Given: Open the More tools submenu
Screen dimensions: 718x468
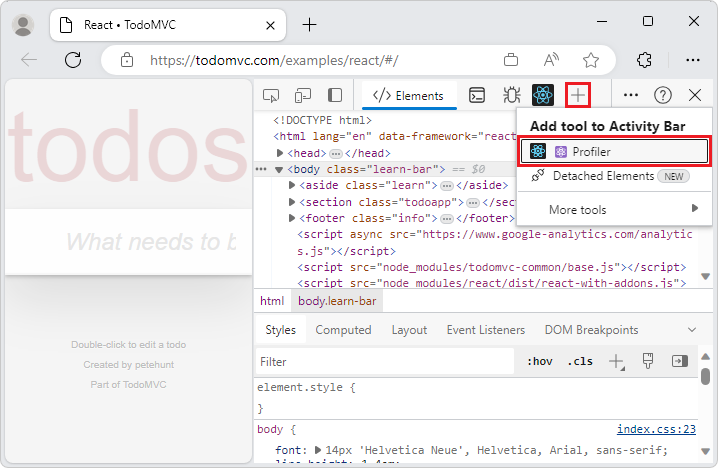Looking at the screenshot, I should tap(615, 210).
